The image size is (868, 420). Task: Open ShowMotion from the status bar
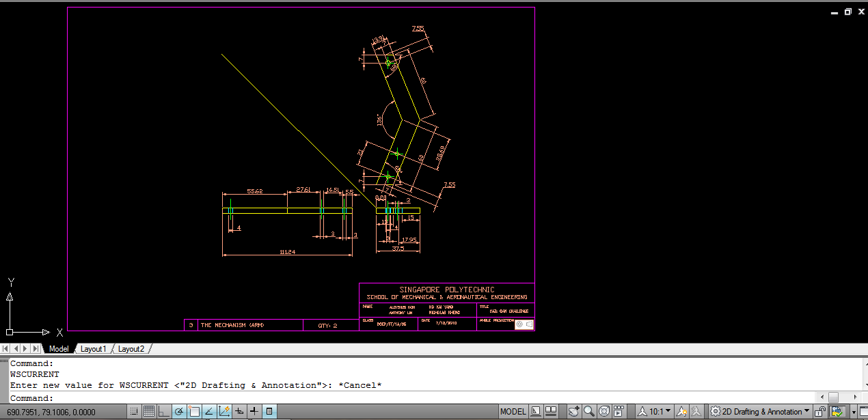[x=618, y=411]
